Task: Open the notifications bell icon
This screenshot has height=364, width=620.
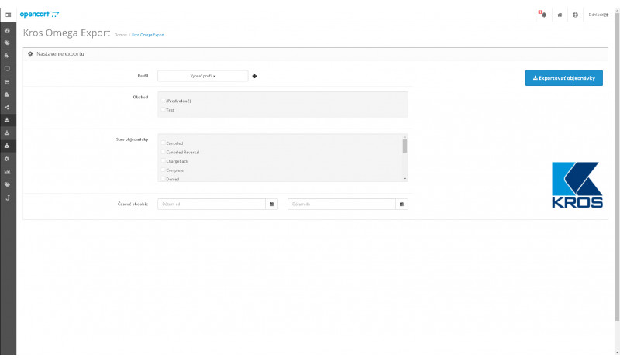Action: pyautogui.click(x=543, y=14)
